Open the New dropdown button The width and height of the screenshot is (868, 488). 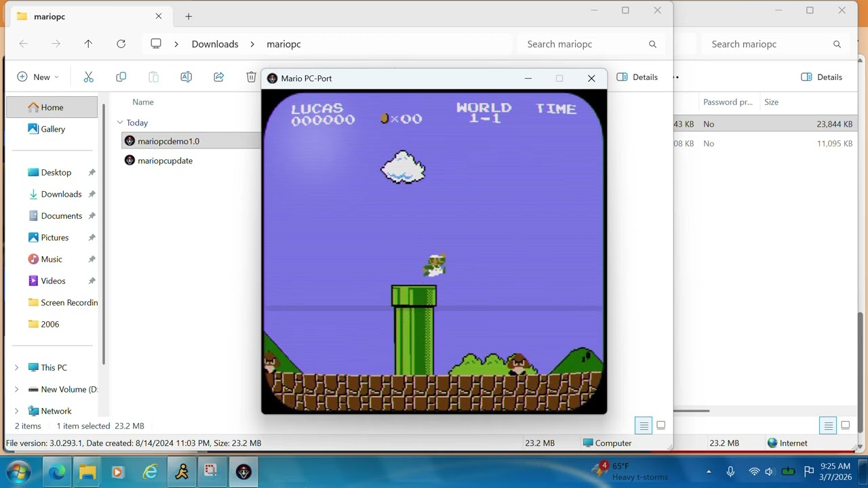click(37, 77)
